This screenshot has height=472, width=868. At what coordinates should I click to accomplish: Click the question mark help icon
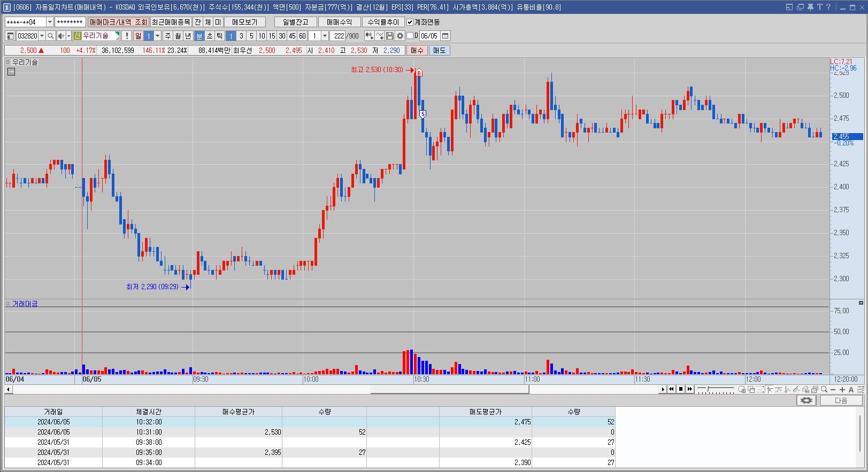[828, 7]
